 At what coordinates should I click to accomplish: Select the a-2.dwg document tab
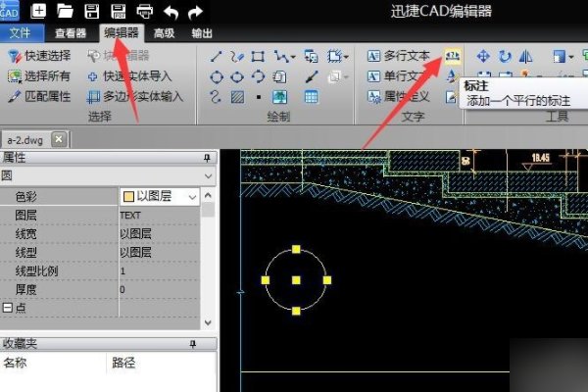click(24, 140)
